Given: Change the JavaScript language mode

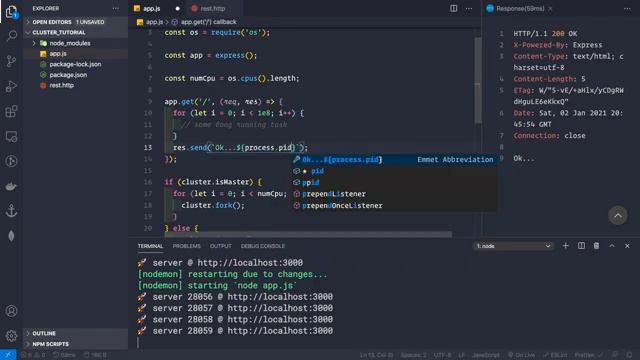Looking at the screenshot, I should (x=486, y=355).
